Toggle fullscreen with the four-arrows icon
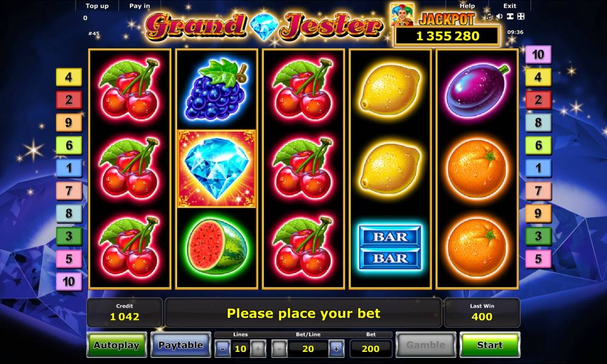The width and height of the screenshot is (607, 364). coord(521,16)
